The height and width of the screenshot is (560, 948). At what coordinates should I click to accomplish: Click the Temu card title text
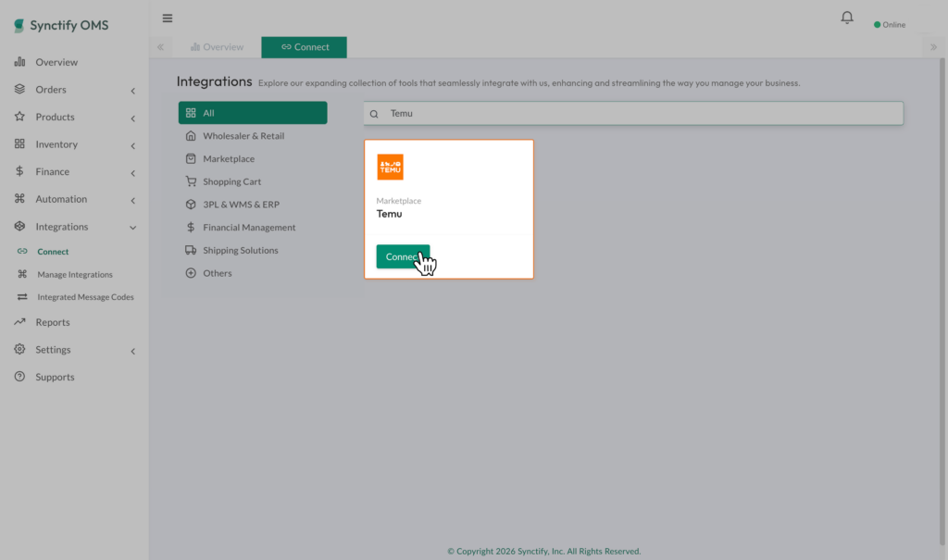[390, 214]
